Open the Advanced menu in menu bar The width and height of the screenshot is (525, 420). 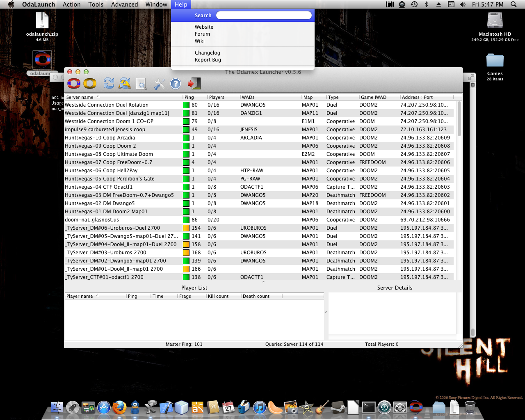pos(124,5)
